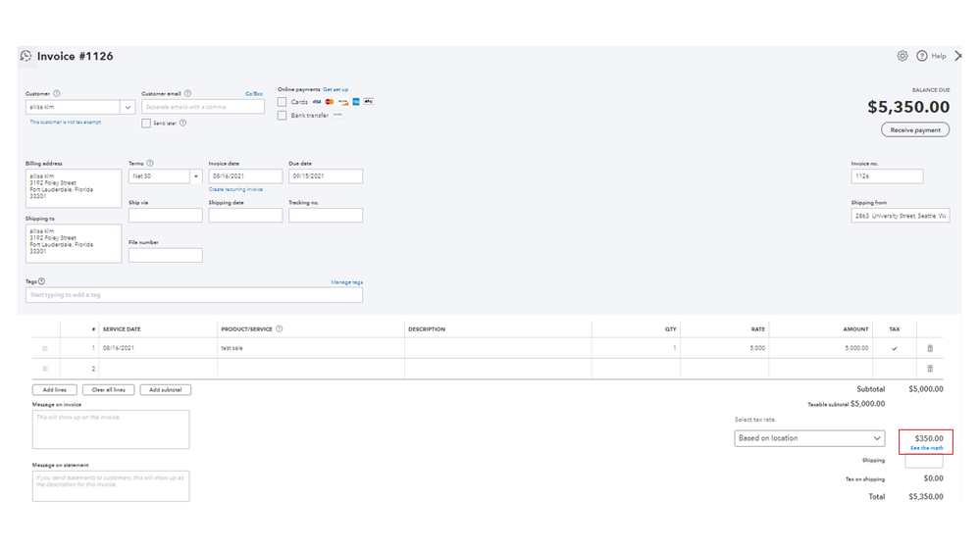The image size is (980, 551).
Task: Click the line 1 service date 08/16/2021
Action: pos(119,349)
